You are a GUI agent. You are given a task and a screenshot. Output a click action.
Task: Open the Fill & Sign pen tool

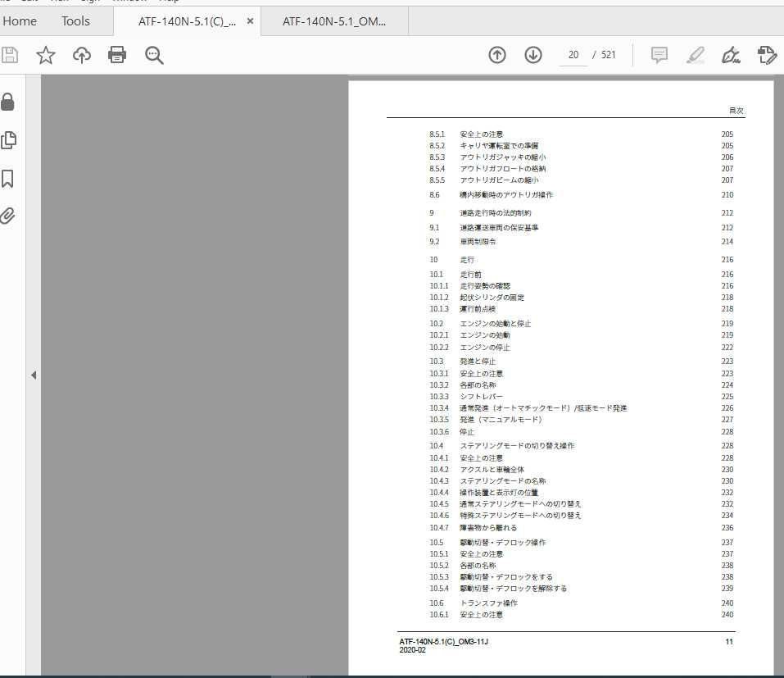(x=731, y=55)
